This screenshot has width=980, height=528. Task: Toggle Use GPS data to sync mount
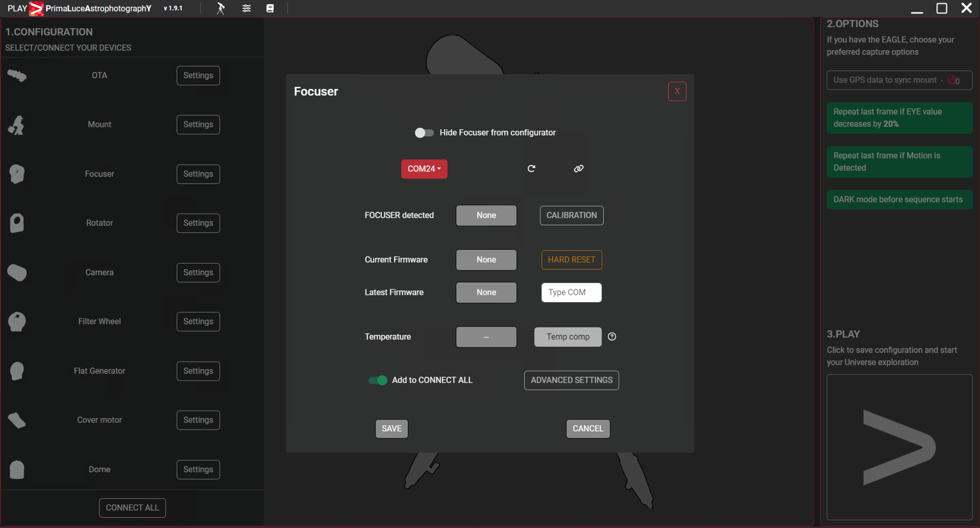pos(899,80)
